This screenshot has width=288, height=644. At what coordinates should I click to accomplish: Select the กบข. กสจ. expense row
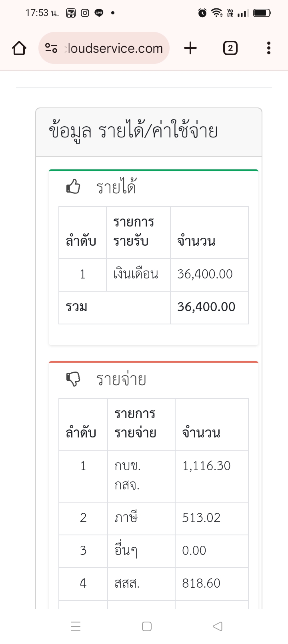(x=128, y=476)
